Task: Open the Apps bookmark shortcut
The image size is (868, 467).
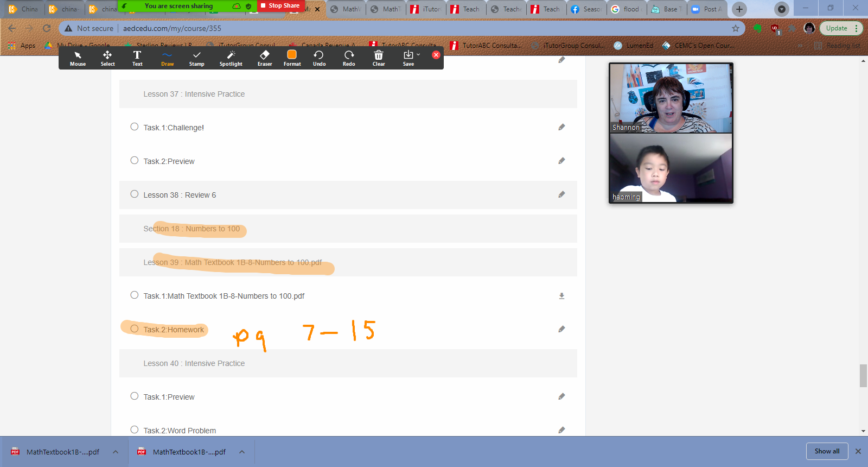Action: pos(22,46)
